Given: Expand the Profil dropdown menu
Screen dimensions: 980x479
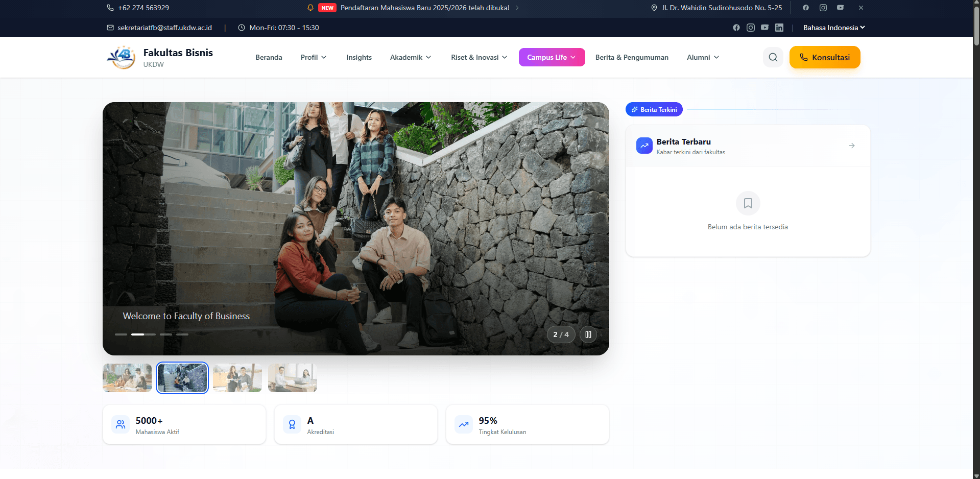Looking at the screenshot, I should [313, 57].
